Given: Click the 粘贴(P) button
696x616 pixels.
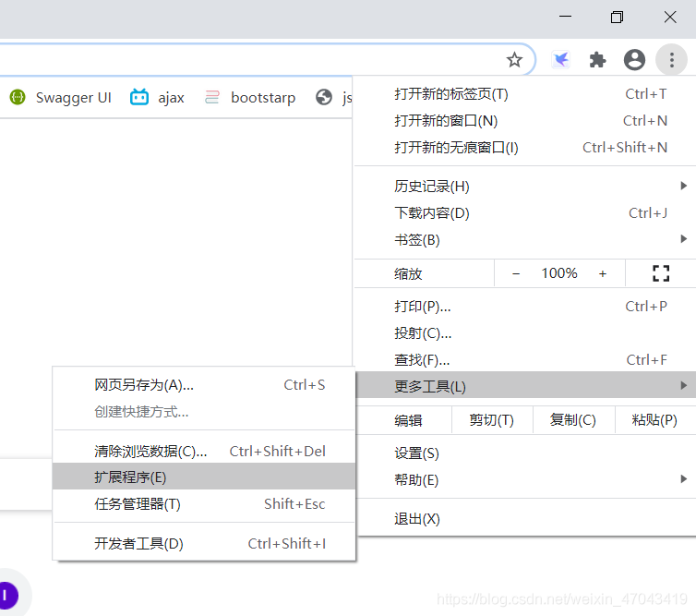Looking at the screenshot, I should (x=655, y=420).
